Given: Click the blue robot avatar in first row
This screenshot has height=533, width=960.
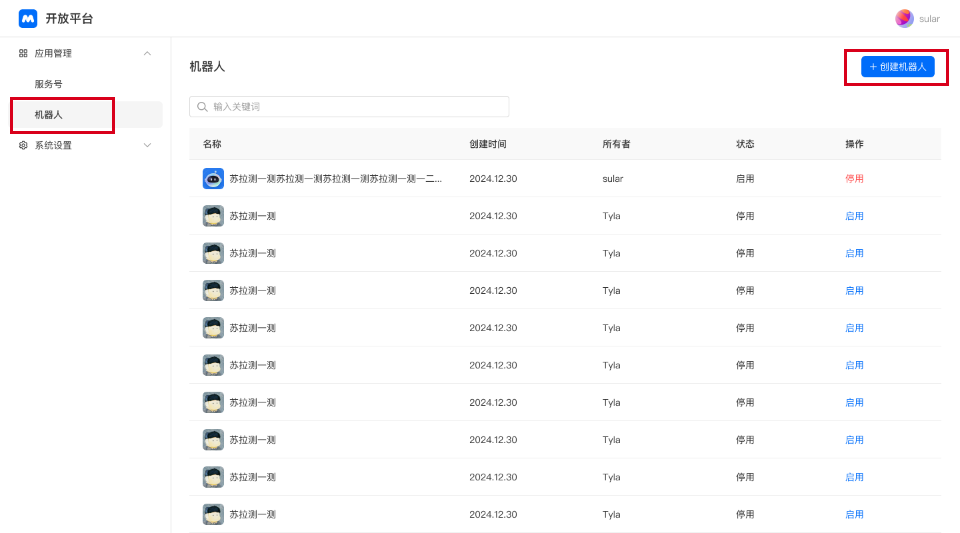Looking at the screenshot, I should (x=213, y=178).
